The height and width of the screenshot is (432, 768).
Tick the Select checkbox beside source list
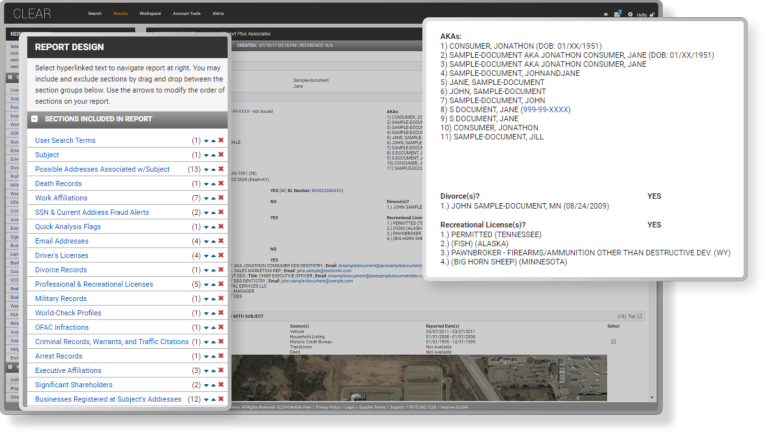click(613, 341)
